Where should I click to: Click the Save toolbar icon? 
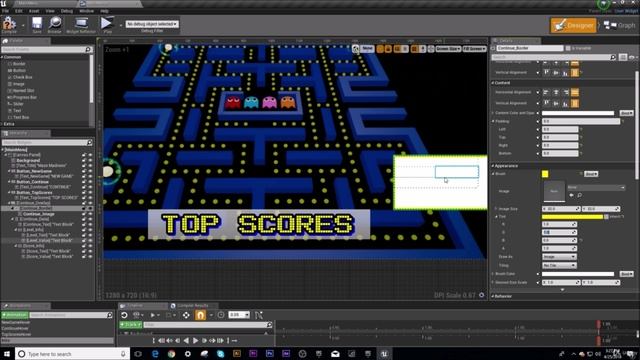pyautogui.click(x=37, y=24)
